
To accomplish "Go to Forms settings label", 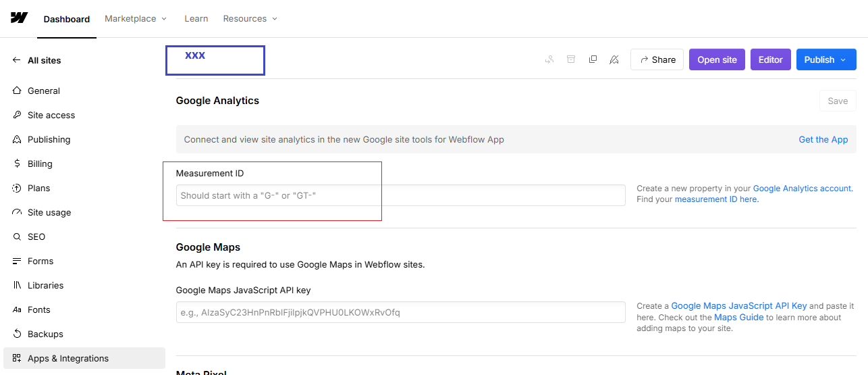I will 40,261.
